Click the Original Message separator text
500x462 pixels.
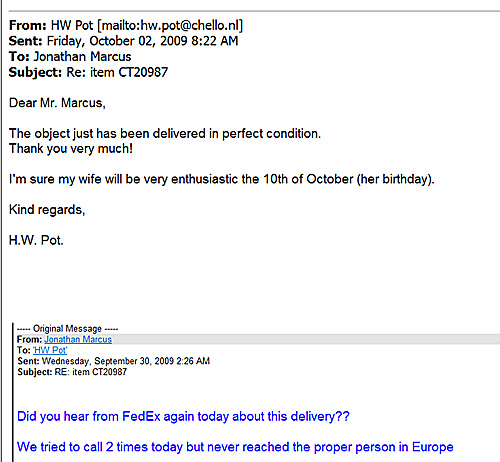pyautogui.click(x=67, y=329)
